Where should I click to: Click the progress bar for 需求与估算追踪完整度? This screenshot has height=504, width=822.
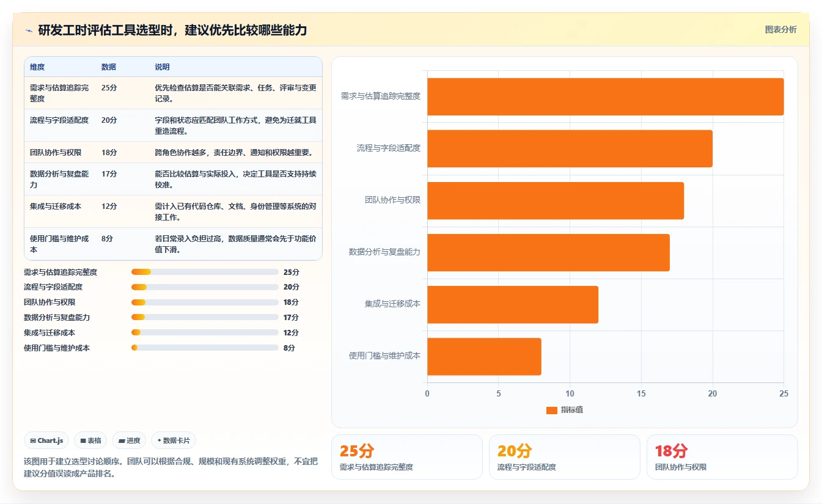pos(205,272)
